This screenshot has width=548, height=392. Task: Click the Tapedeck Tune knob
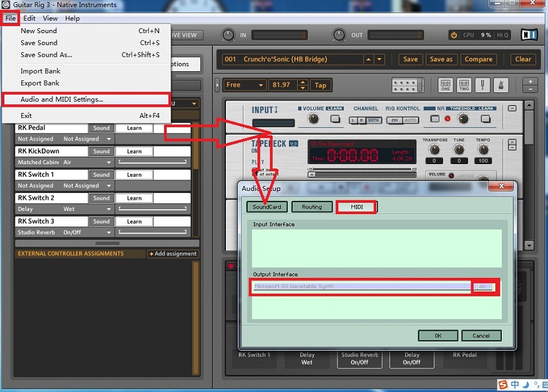click(459, 150)
